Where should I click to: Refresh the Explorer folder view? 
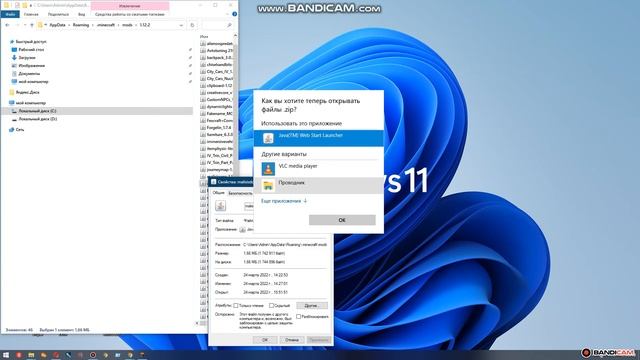coord(192,25)
